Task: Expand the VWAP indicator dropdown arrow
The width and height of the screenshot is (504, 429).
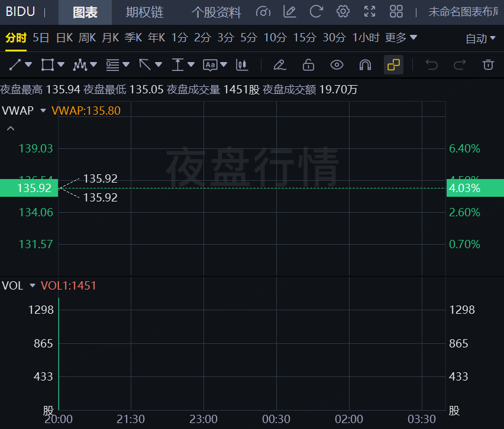Action: click(x=43, y=110)
